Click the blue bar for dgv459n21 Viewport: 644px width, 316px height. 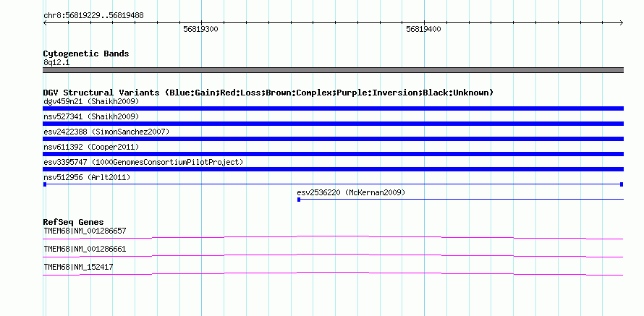333,108
